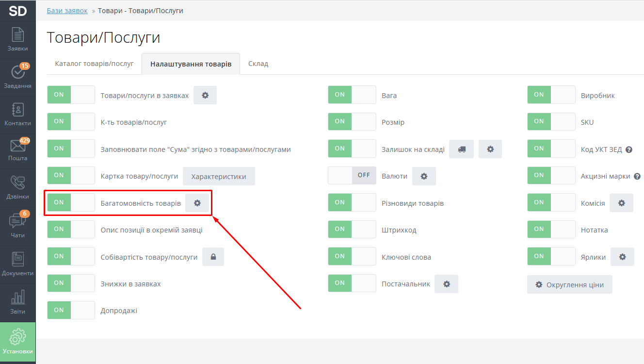Open Пошта mail icon in sidebar

point(17,149)
